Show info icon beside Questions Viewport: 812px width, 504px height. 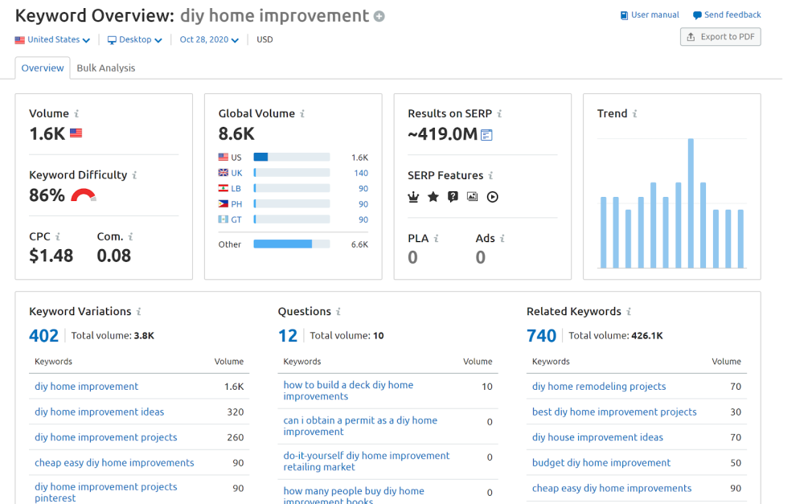point(338,312)
